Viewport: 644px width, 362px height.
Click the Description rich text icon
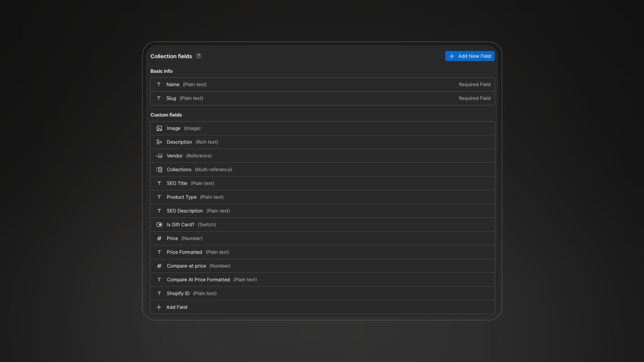pyautogui.click(x=159, y=142)
